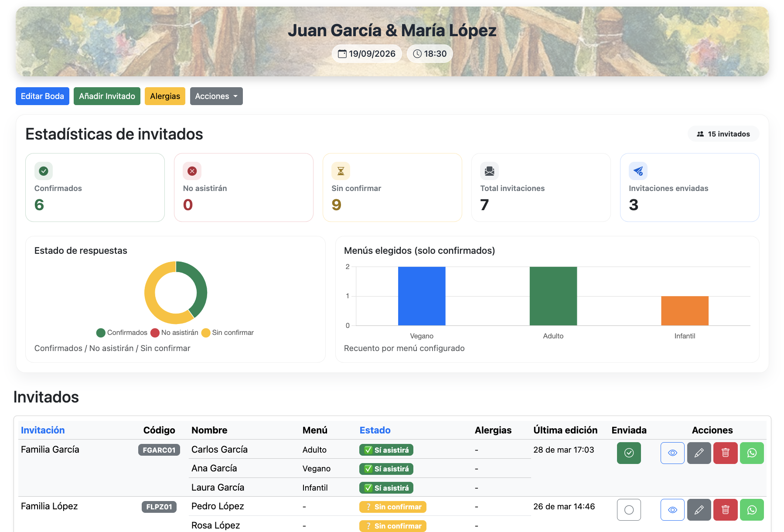View Familia López invitation with eye icon
The height and width of the screenshot is (532, 784).
tap(672, 510)
